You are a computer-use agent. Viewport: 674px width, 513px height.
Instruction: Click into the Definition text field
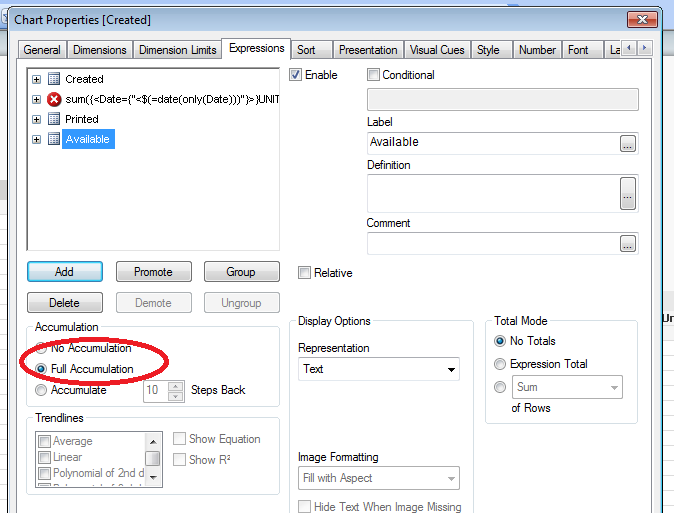pyautogui.click(x=493, y=194)
